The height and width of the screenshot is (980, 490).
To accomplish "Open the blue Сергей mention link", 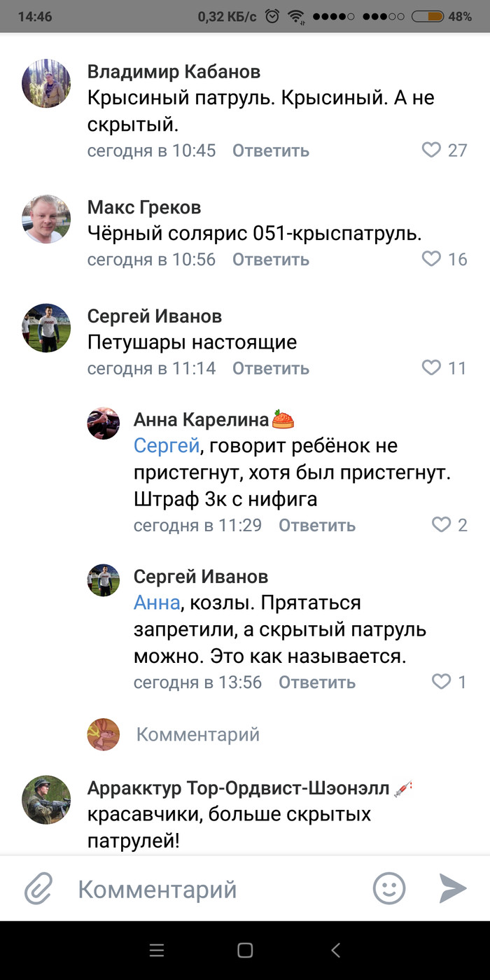I will [167, 445].
